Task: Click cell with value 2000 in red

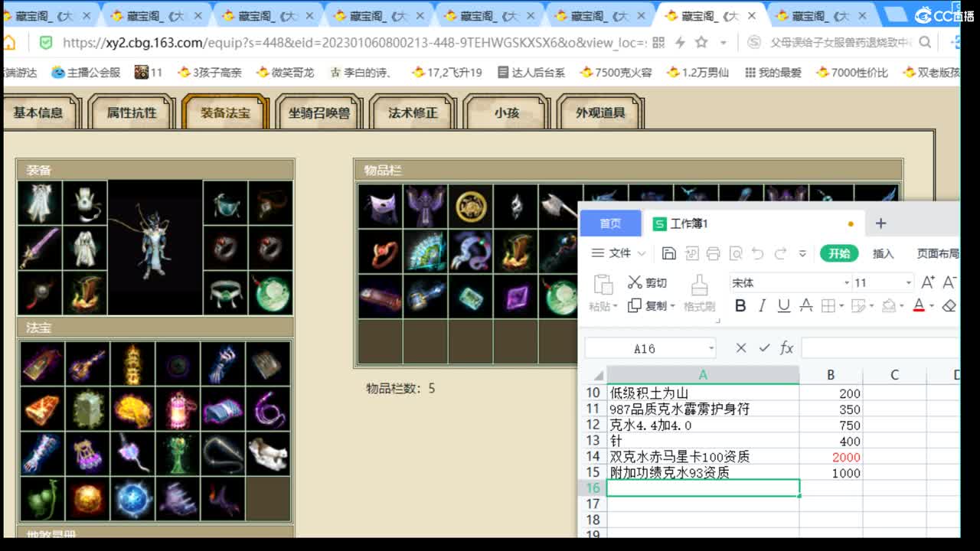Action: tap(831, 457)
